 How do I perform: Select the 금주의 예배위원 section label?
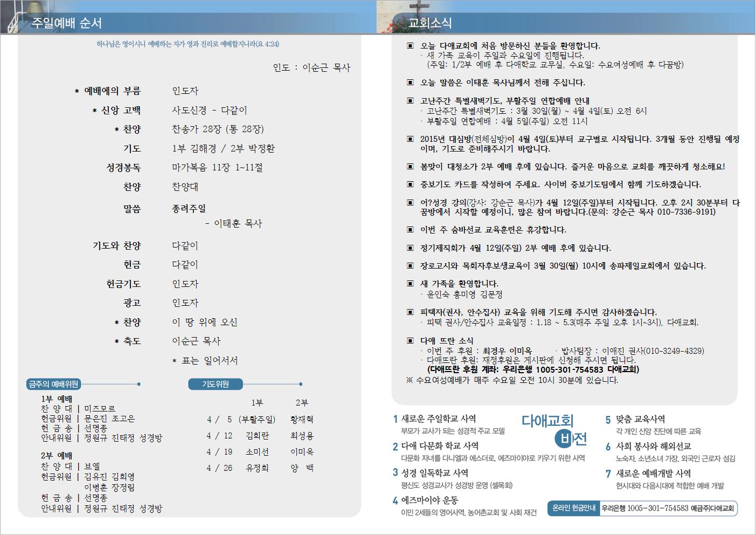point(53,384)
